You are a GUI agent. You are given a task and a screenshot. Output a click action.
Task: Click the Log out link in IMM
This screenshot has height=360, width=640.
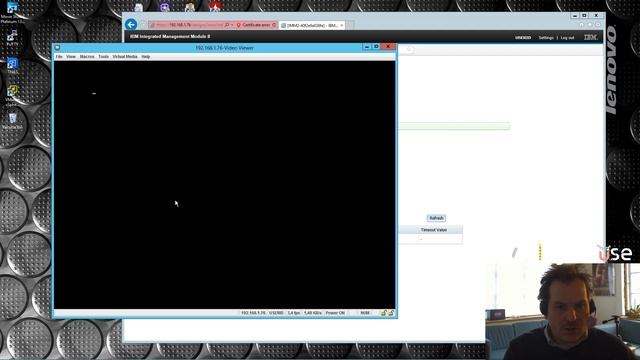click(x=567, y=38)
